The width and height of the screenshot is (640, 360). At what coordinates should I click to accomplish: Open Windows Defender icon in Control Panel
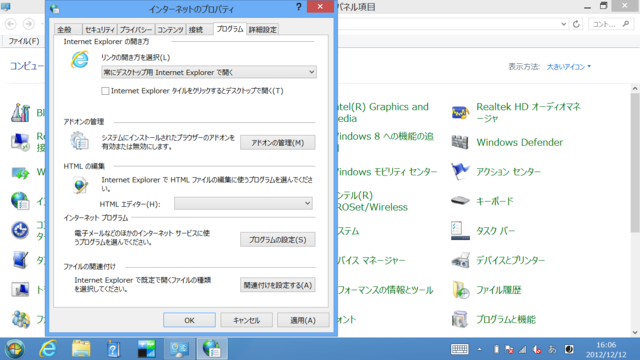point(460,142)
